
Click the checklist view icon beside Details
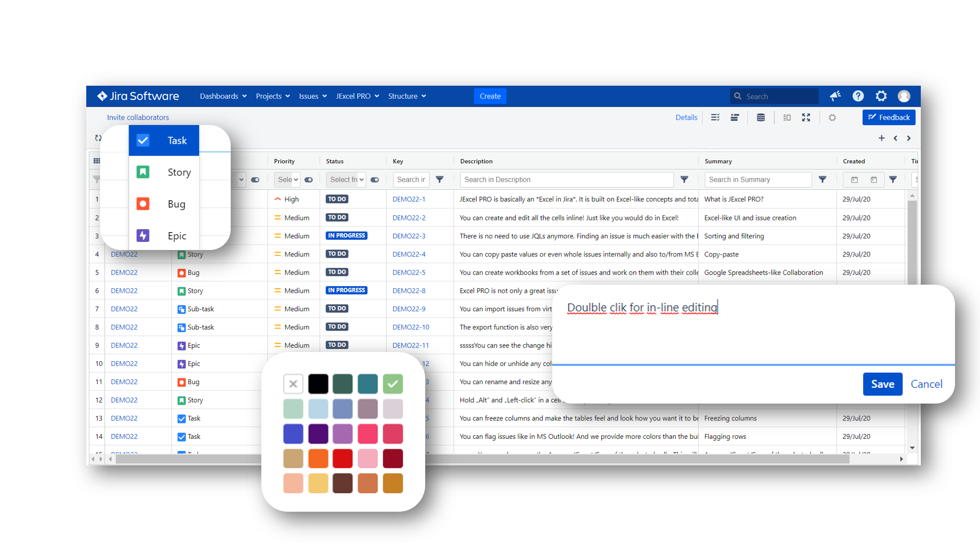click(715, 117)
